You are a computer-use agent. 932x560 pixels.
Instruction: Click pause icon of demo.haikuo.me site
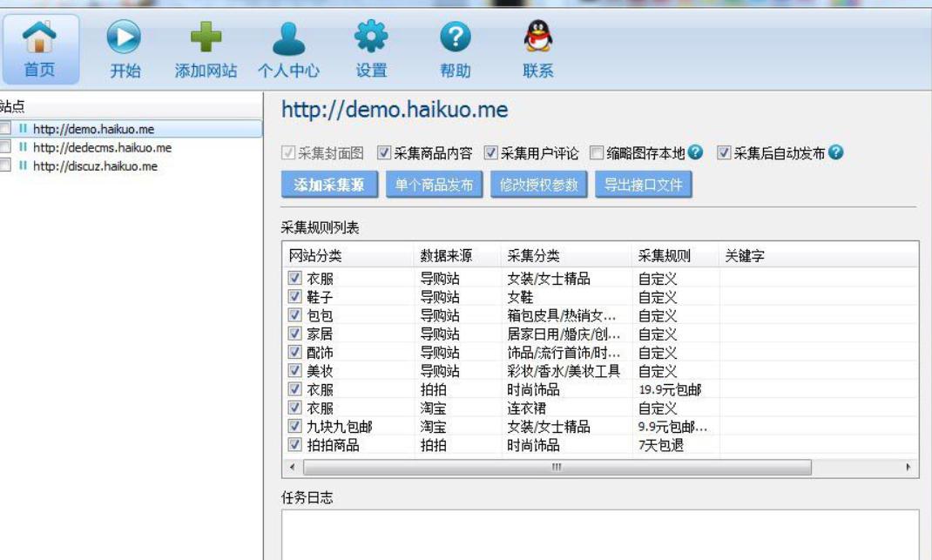pos(23,128)
